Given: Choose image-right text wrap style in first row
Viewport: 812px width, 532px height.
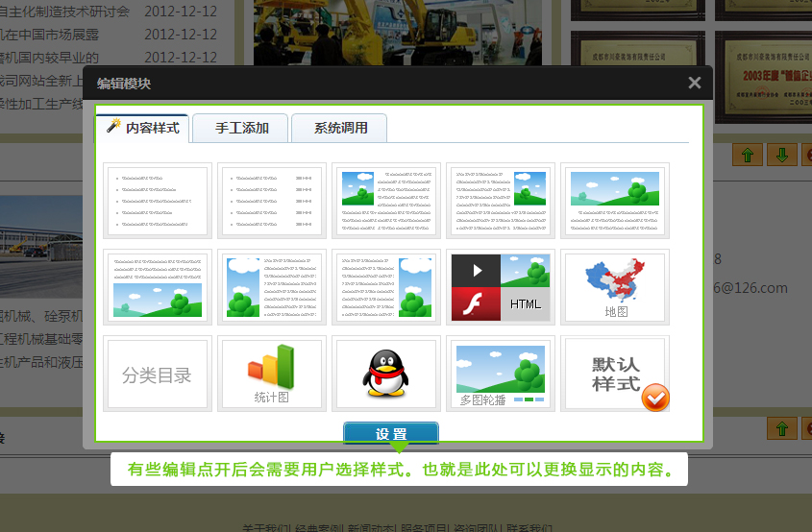Looking at the screenshot, I should pos(501,201).
